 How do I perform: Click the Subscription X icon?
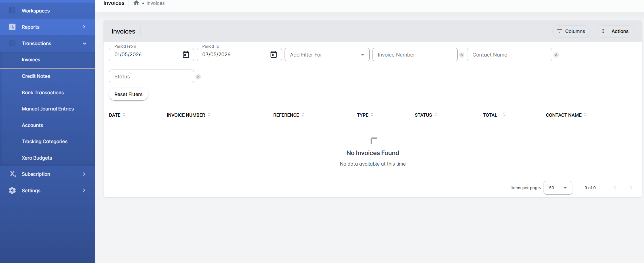[x=13, y=174]
